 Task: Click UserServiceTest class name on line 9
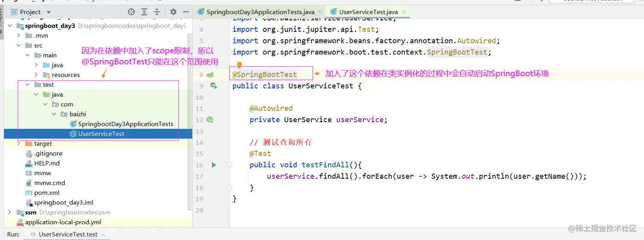click(321, 86)
